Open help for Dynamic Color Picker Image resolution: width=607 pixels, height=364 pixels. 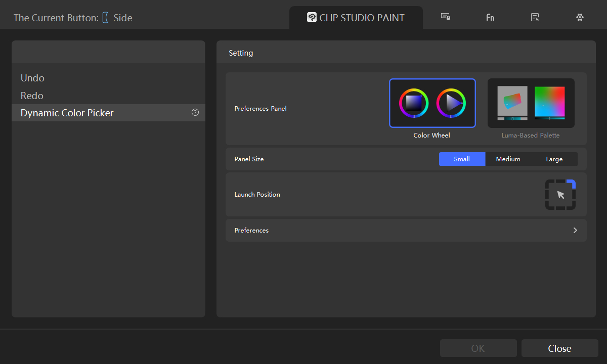click(x=195, y=112)
